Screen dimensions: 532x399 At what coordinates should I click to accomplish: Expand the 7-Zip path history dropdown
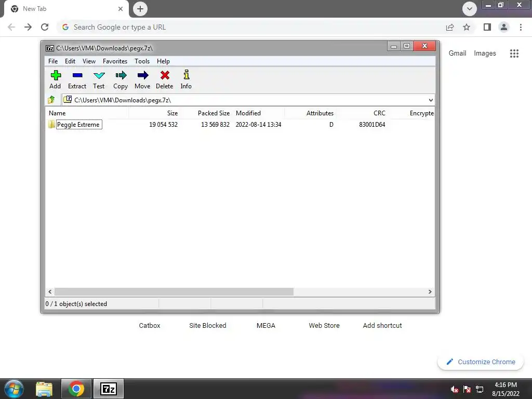click(x=431, y=100)
